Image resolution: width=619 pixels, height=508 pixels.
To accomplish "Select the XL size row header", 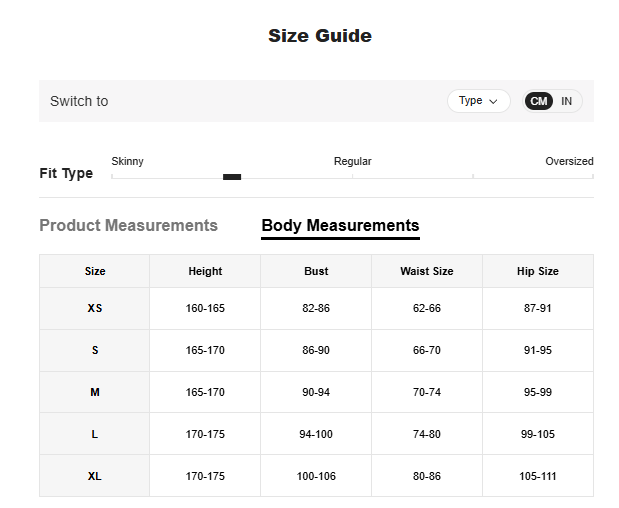I will tap(95, 476).
